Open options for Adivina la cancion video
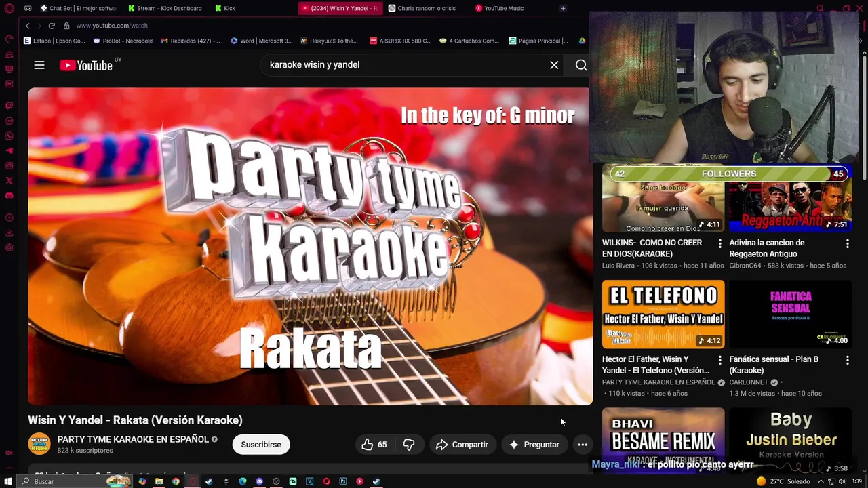This screenshot has width=868, height=488. [847, 243]
